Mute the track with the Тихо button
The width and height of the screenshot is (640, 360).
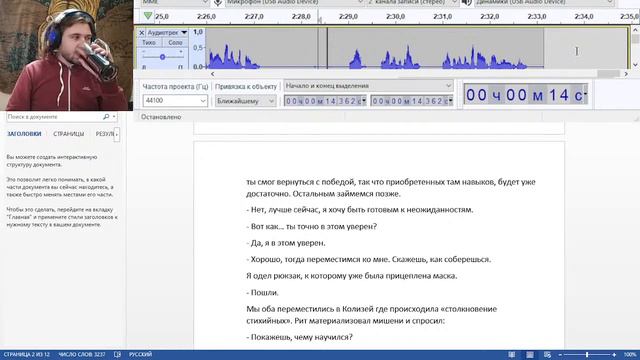pyautogui.click(x=149, y=42)
